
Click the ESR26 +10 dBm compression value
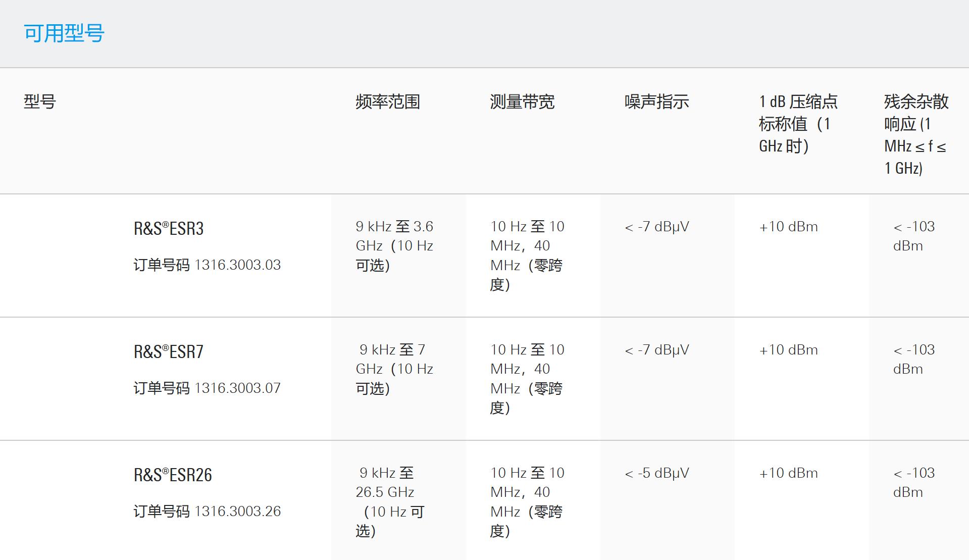tap(789, 473)
